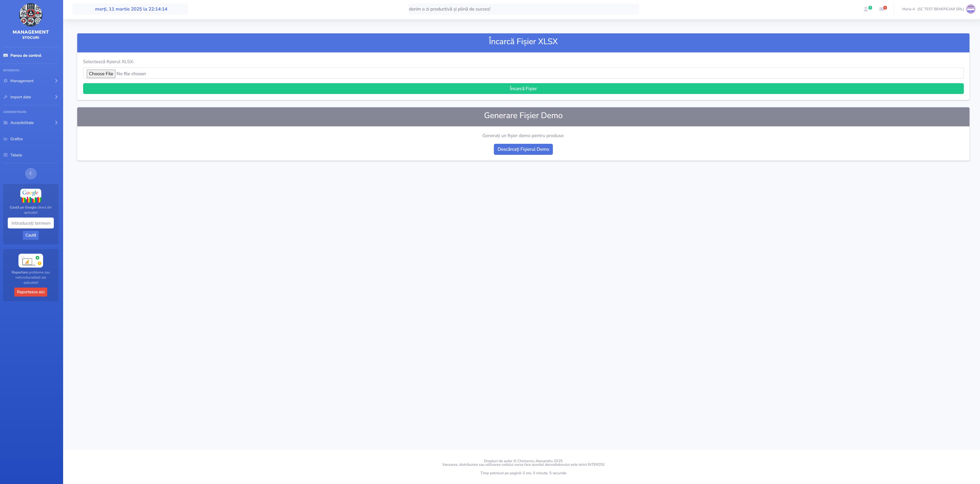Click the user profile avatar

point(971,9)
